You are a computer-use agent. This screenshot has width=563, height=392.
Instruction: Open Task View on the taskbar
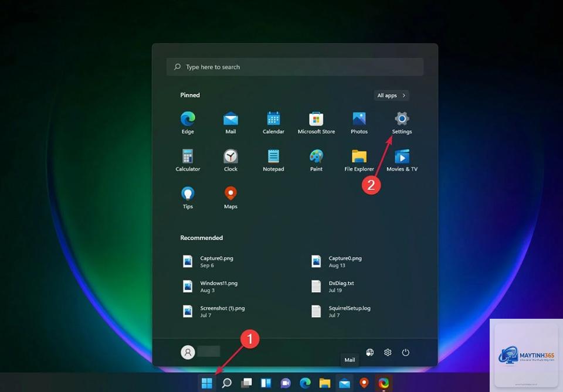coord(246,383)
